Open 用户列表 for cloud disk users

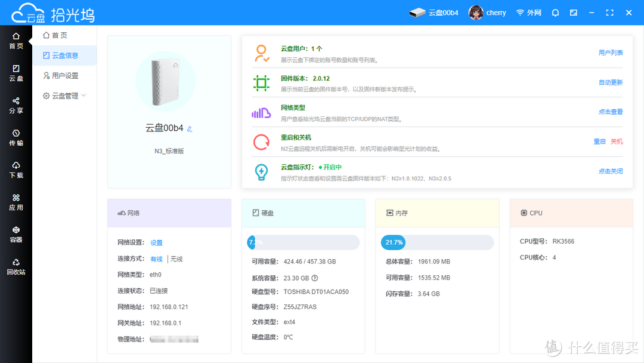(x=610, y=52)
